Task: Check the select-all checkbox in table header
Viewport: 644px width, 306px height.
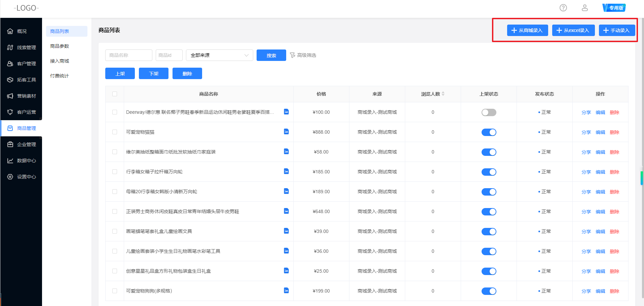Action: point(115,94)
